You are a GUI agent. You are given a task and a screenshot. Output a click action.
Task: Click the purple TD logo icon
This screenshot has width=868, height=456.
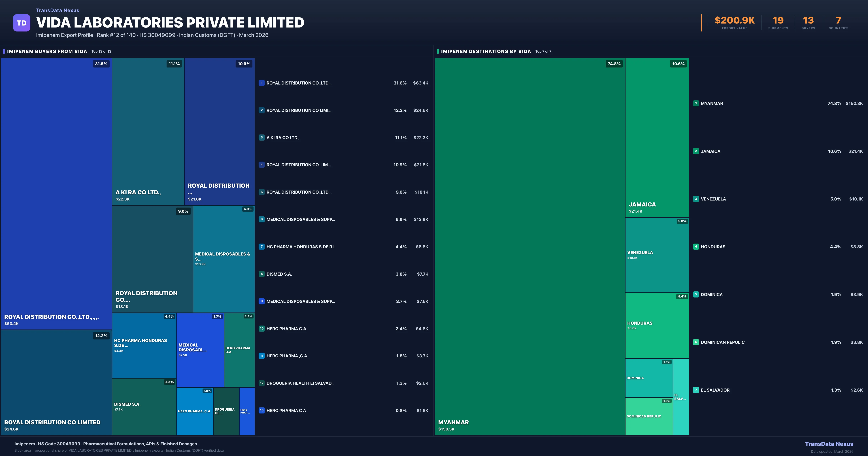click(x=22, y=23)
